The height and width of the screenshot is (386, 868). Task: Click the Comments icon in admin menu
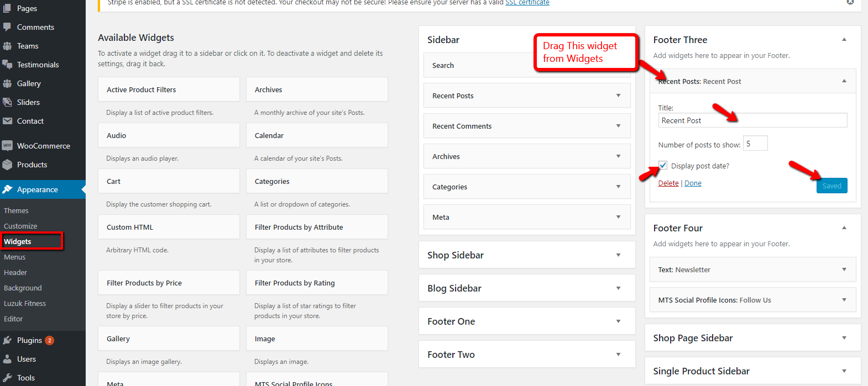[x=7, y=27]
